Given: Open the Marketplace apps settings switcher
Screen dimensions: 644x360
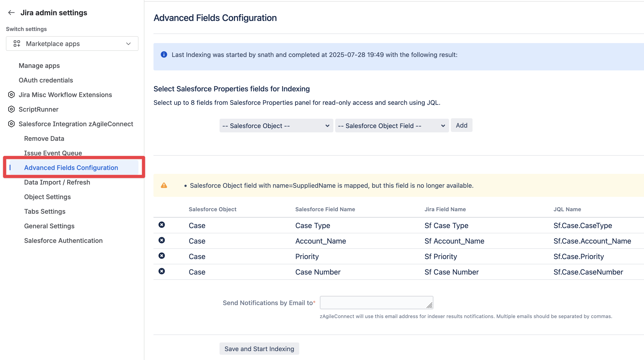Looking at the screenshot, I should (x=72, y=44).
